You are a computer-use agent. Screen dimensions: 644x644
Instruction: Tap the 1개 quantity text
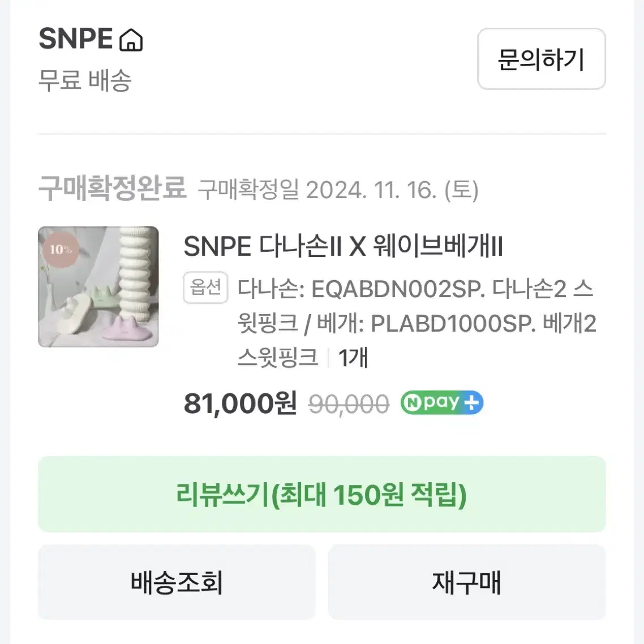[x=353, y=357]
